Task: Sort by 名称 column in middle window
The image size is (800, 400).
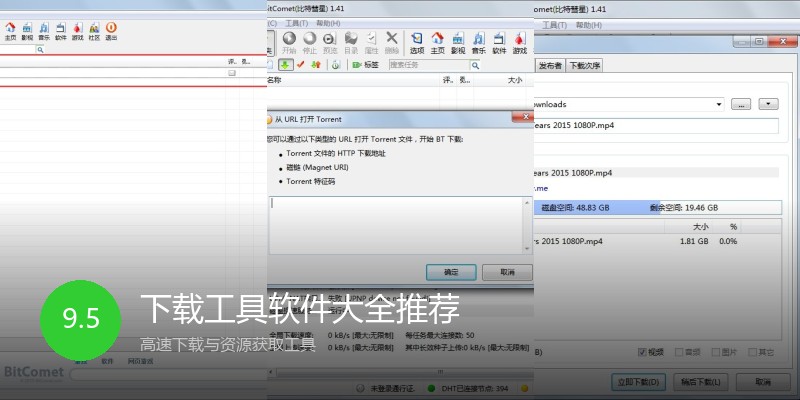Action: [274, 80]
